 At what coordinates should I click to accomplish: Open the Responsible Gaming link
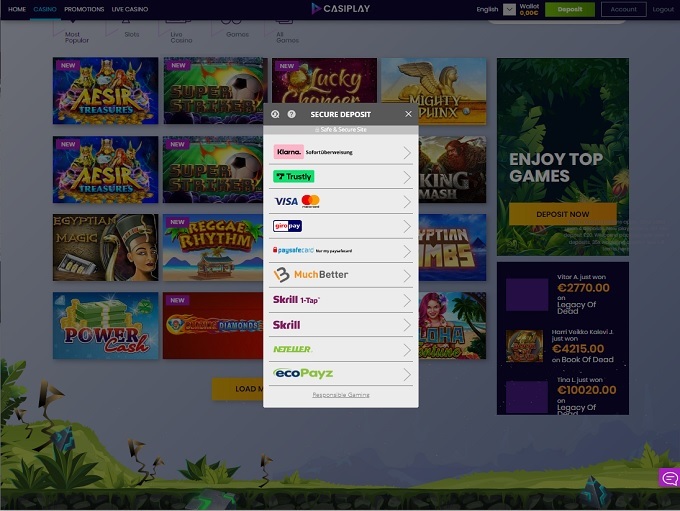click(340, 395)
